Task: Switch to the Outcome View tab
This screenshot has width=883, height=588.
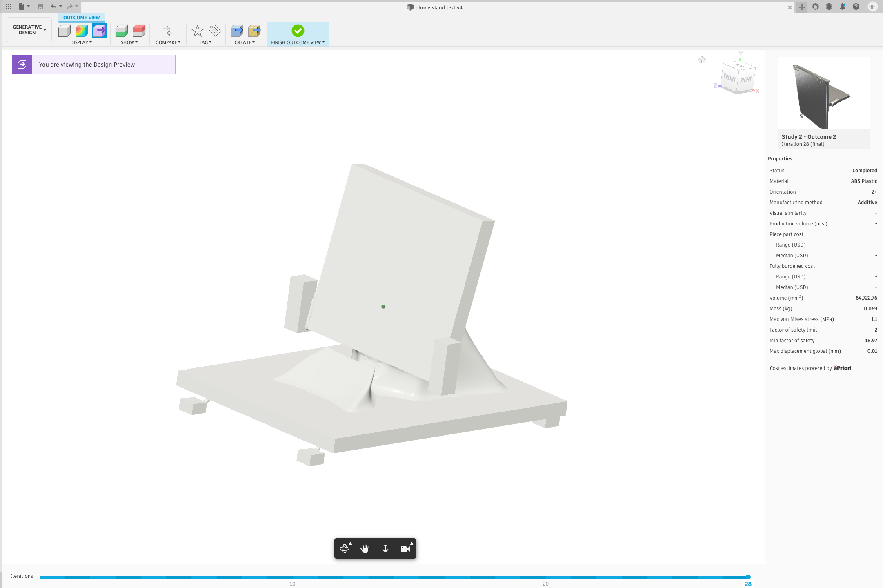Action: [x=81, y=17]
